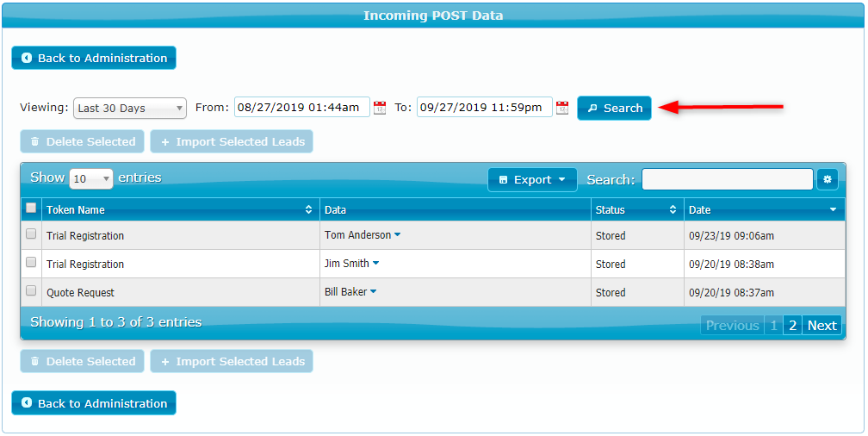Click the Stored status in Jim Smith row

[611, 265]
